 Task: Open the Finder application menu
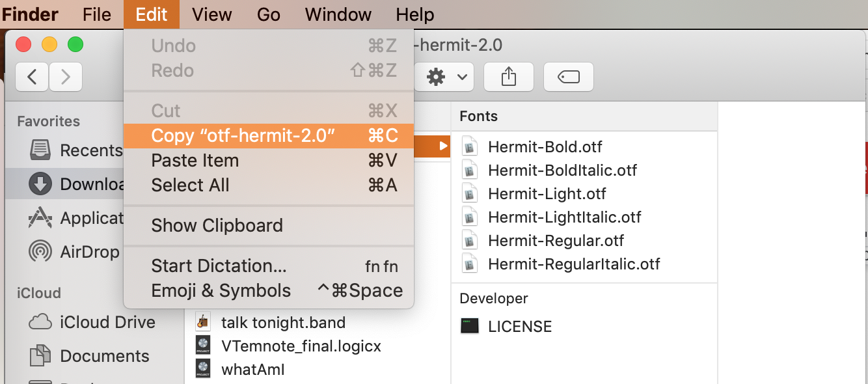[31, 14]
